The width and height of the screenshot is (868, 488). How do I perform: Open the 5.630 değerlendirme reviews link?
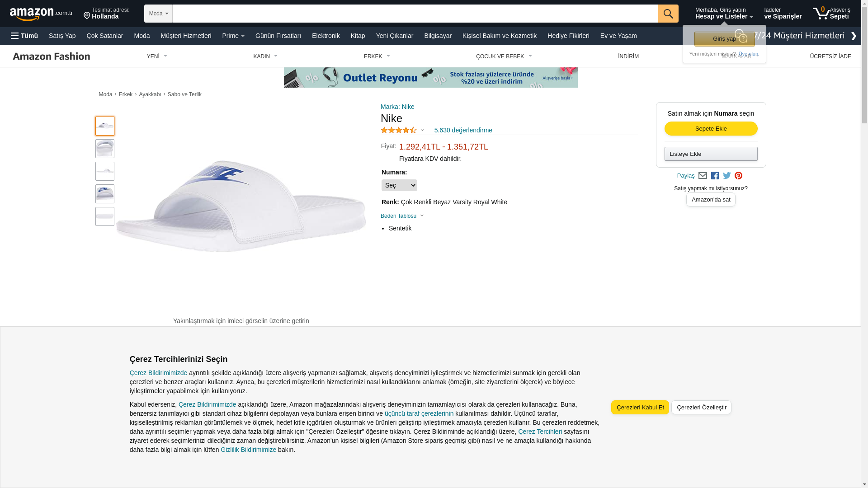[x=463, y=130]
